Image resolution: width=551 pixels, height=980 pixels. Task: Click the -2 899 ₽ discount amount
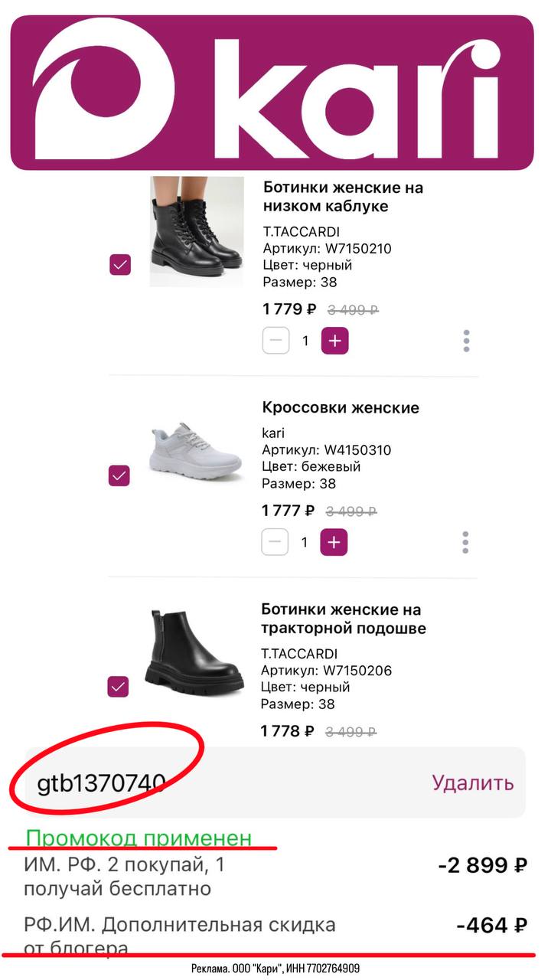pos(482,865)
